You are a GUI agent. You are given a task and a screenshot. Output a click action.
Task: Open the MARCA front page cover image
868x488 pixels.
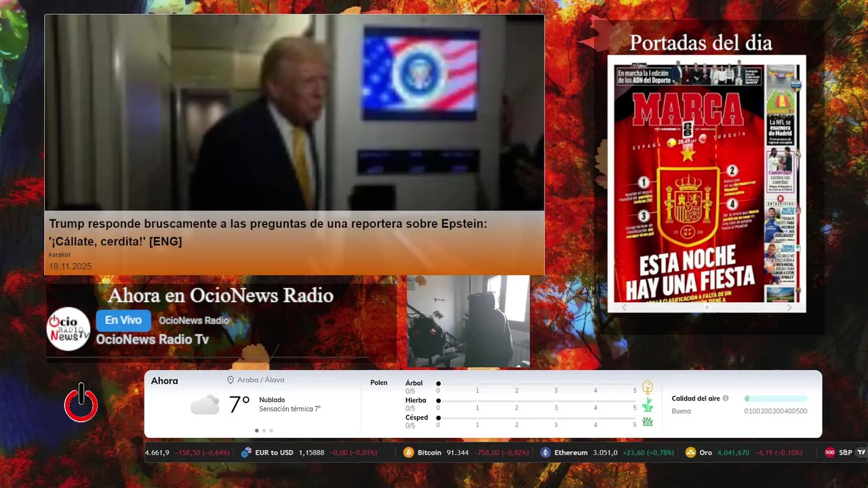tap(707, 183)
